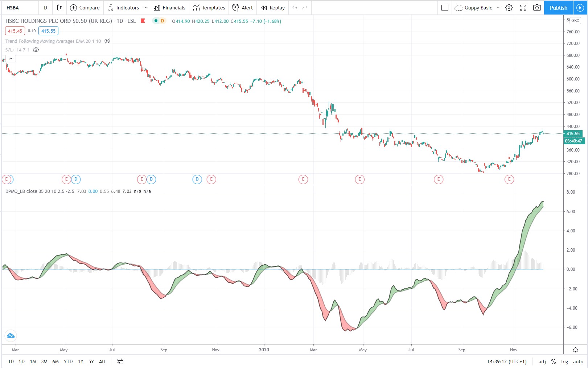Image resolution: width=588 pixels, height=368 pixels.
Task: Open chart settings gear in top toolbar
Action: tap(509, 8)
